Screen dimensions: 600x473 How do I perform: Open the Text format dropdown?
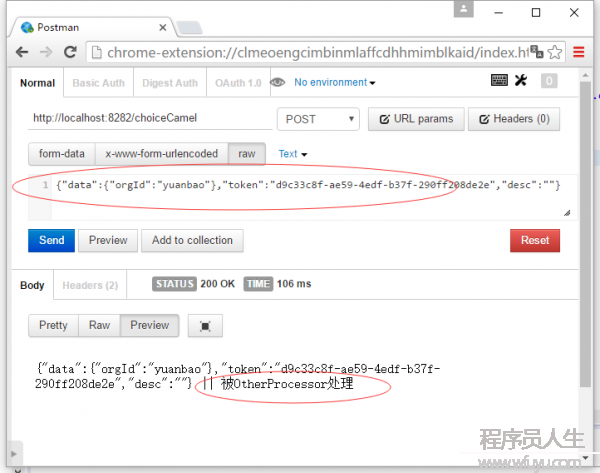point(293,154)
